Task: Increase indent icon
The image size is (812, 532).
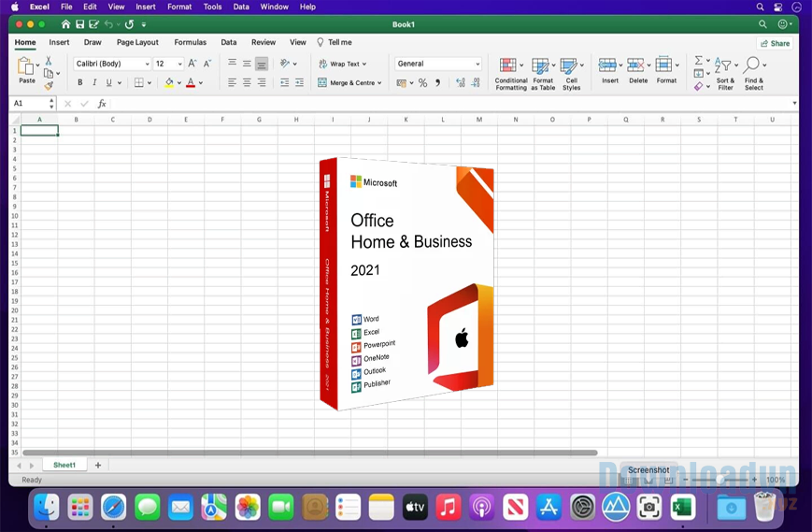Action: [x=299, y=82]
